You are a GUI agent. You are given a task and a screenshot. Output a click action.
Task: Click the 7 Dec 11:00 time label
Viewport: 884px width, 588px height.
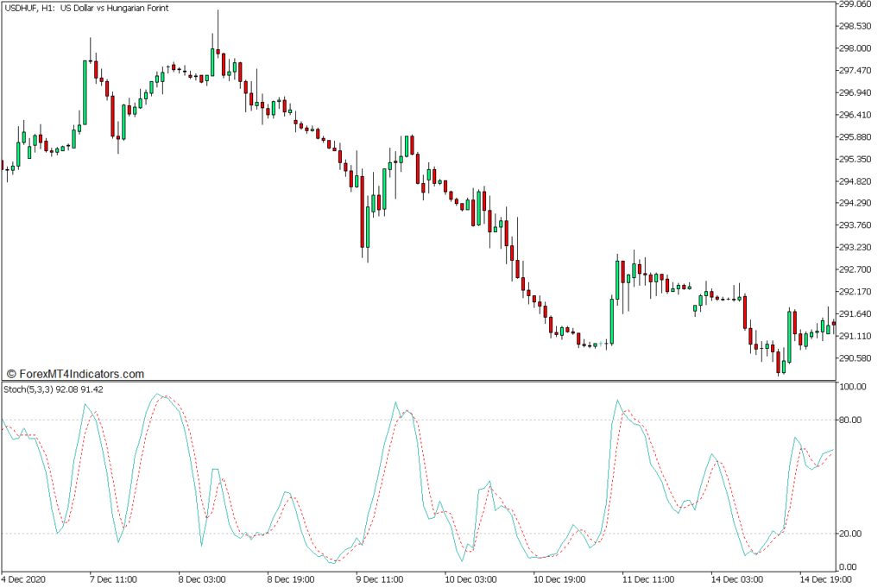tap(114, 579)
